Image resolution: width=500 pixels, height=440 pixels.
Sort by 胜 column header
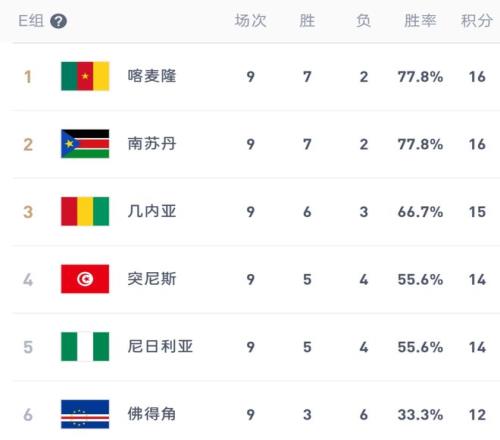[x=307, y=21]
